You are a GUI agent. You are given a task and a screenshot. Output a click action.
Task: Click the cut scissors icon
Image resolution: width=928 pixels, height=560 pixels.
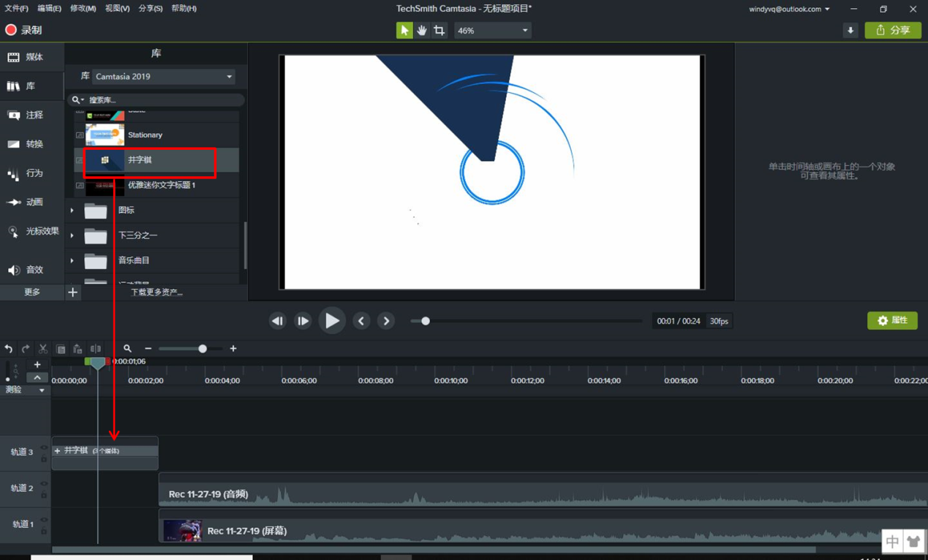pos(43,349)
